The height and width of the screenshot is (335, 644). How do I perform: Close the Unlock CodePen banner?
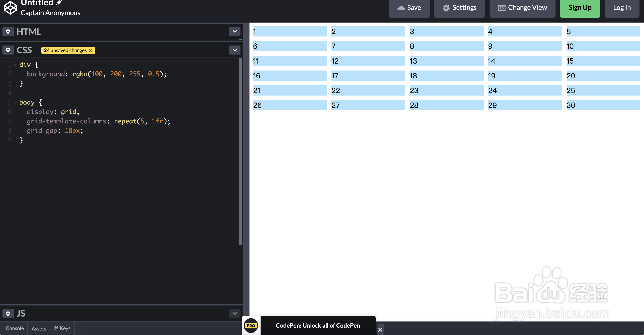tap(380, 329)
